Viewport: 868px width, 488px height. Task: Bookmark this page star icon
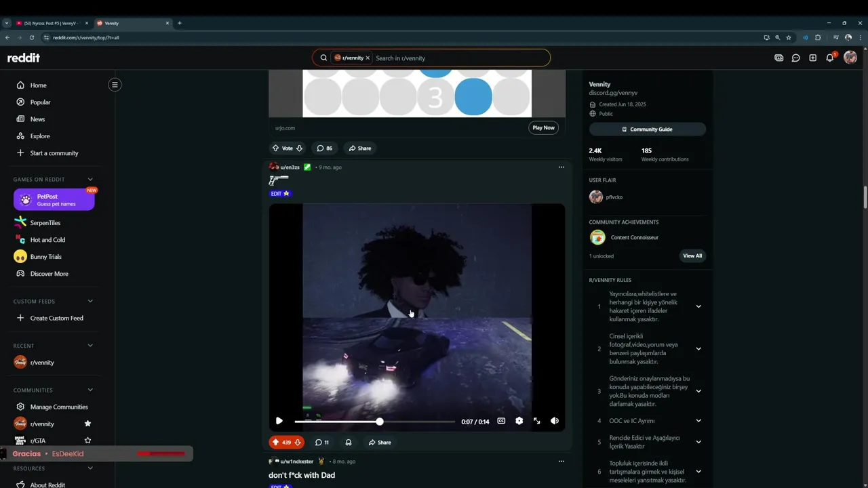[x=789, y=38]
